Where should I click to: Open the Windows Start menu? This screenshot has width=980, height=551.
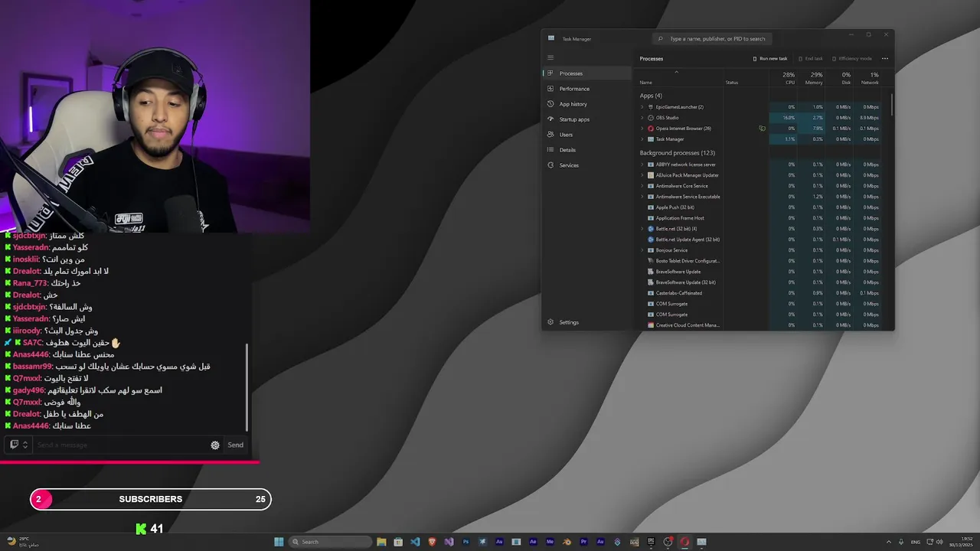(x=279, y=542)
